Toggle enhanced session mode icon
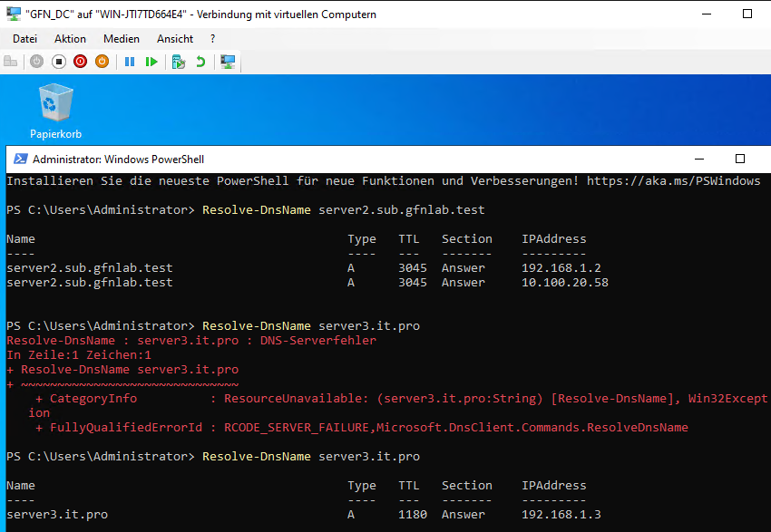Viewport: 771px width, 532px height. (x=228, y=62)
